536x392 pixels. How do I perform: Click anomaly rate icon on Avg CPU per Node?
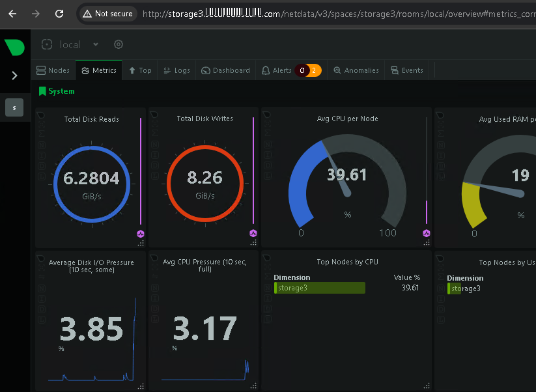427,234
